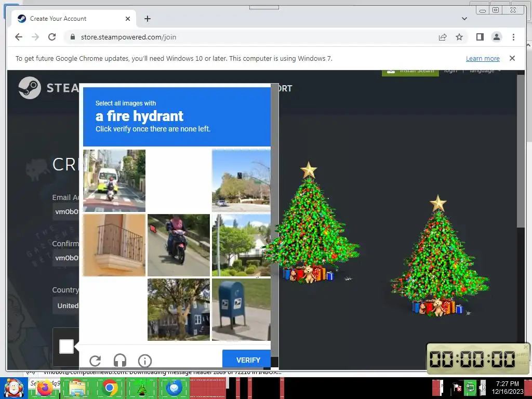Toggle the Chrome side panel
532x399 pixels.
480,37
